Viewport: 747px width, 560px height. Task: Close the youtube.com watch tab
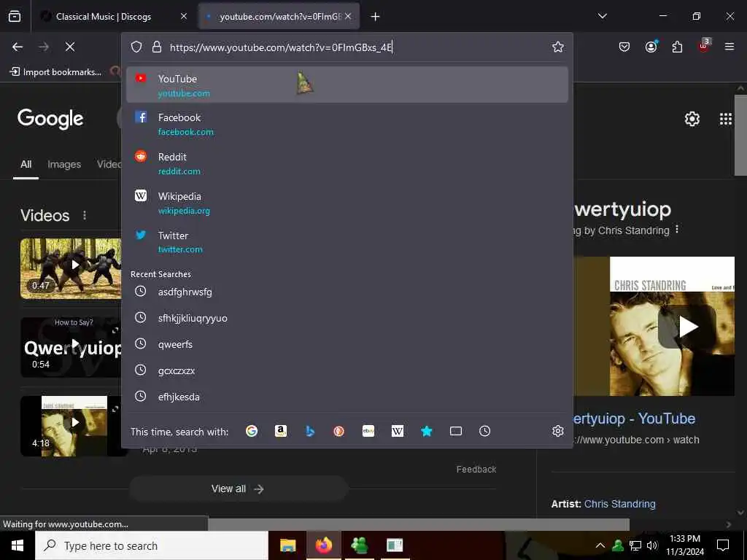348,17
